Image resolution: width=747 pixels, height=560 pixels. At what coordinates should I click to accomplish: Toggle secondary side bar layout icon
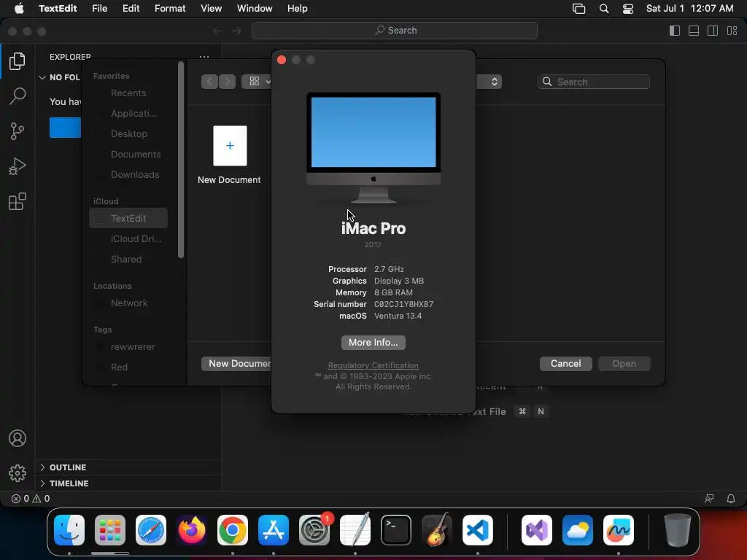pyautogui.click(x=713, y=31)
